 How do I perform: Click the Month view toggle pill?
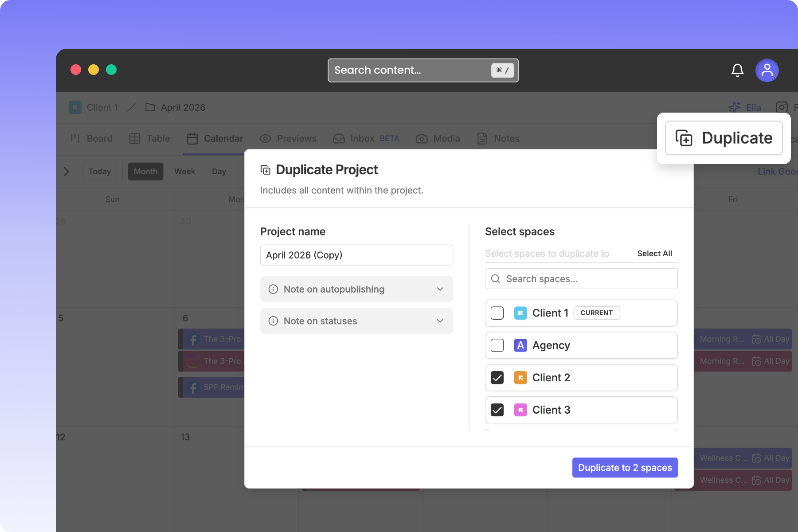(145, 172)
